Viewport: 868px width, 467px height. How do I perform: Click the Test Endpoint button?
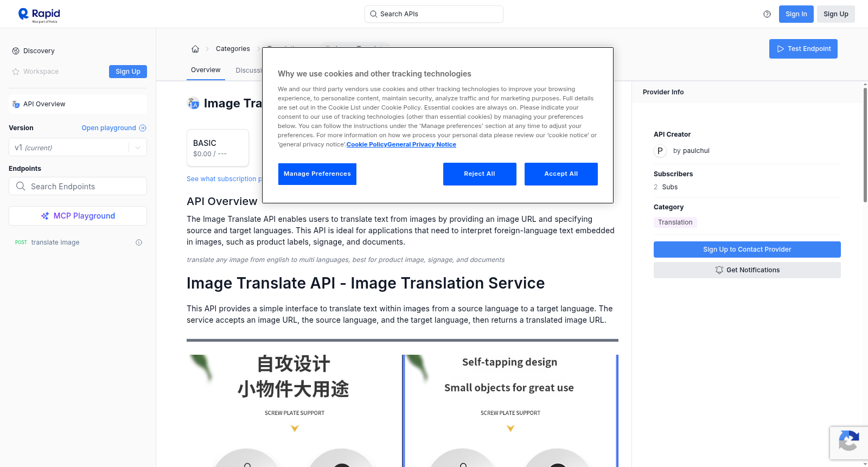point(803,49)
